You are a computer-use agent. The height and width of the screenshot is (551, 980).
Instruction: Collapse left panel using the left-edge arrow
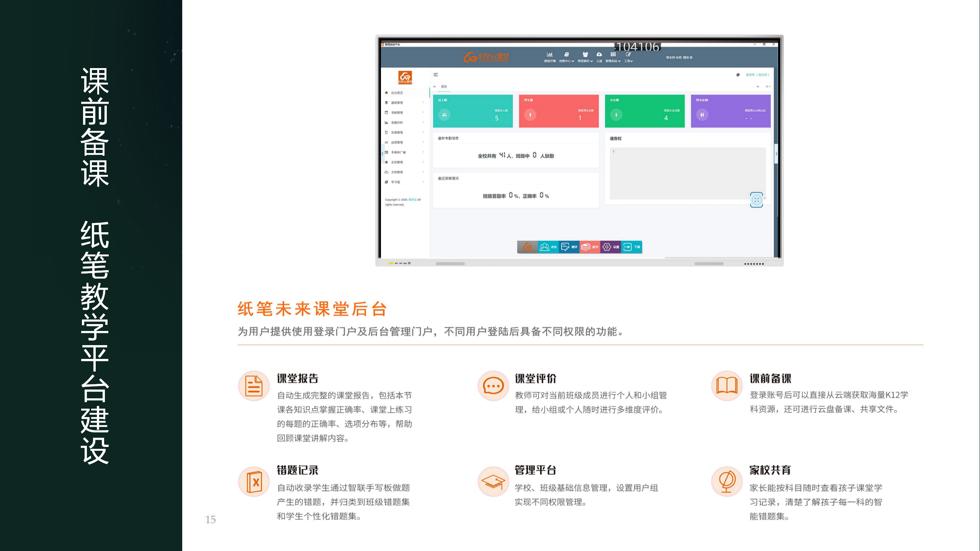382,153
